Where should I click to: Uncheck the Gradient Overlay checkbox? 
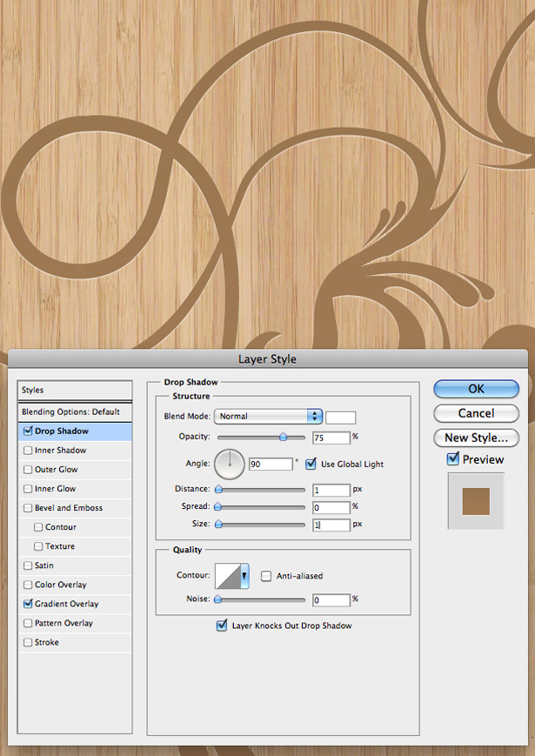28,604
